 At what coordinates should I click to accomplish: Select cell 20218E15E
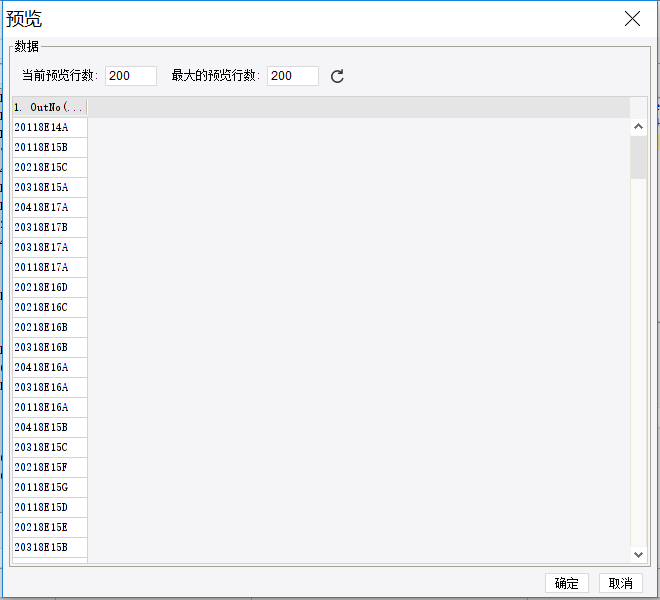(x=50, y=527)
